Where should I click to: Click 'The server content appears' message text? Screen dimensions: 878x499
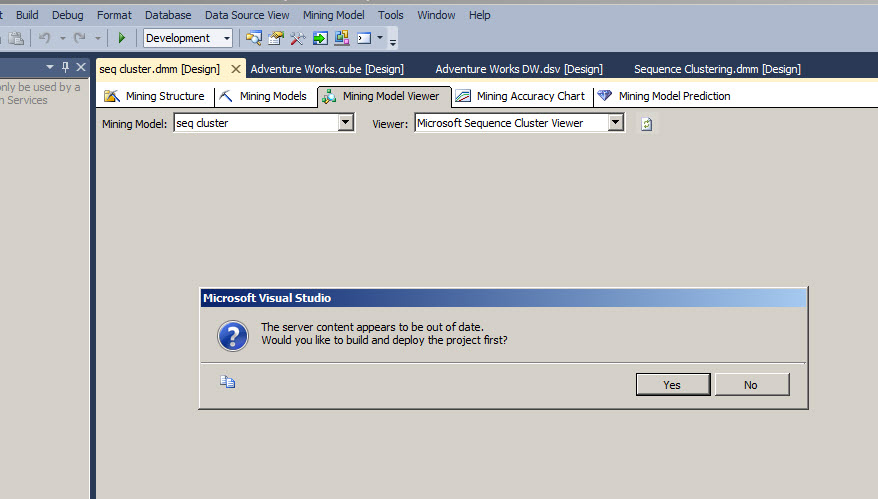[x=372, y=327]
